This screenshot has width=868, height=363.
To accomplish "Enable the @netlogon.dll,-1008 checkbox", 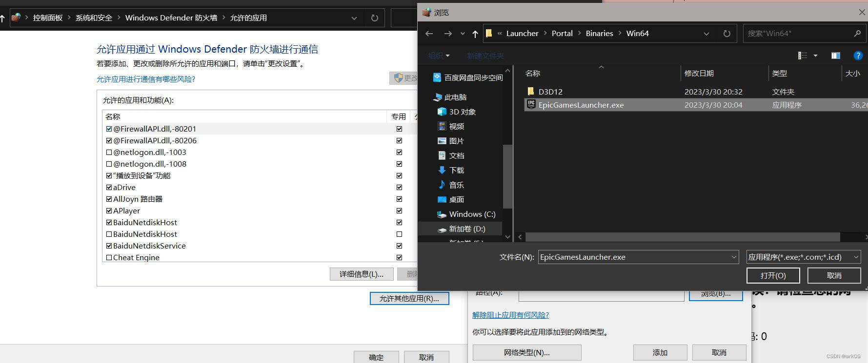I will [x=109, y=164].
